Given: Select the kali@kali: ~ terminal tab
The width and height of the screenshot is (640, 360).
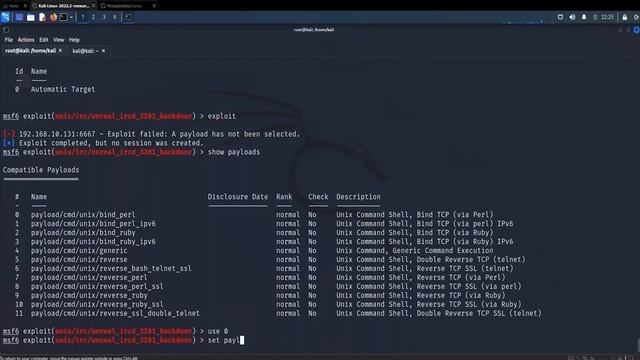Looking at the screenshot, I should click(85, 51).
